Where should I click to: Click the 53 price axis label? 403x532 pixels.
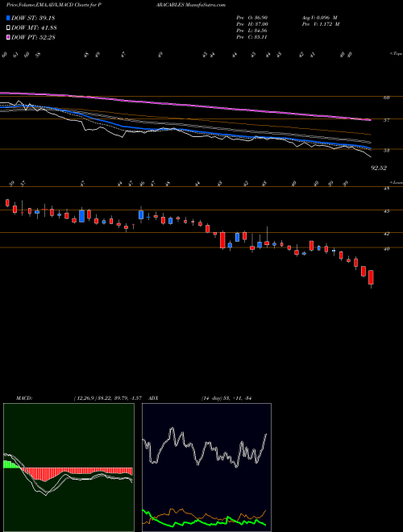[386, 150]
